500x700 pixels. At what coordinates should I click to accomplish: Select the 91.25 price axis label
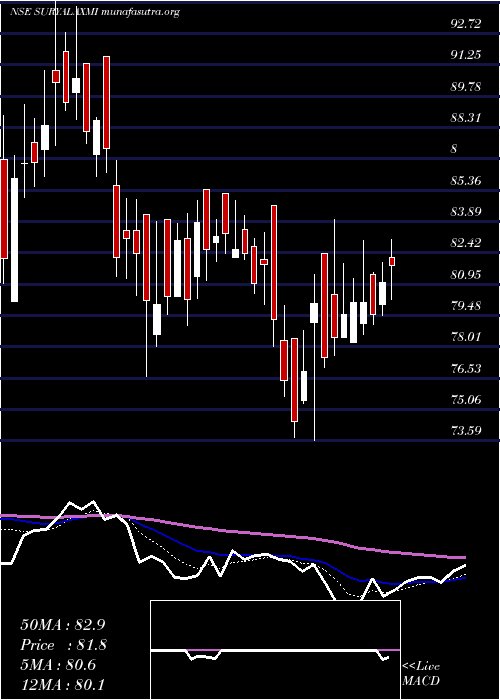pos(466,55)
